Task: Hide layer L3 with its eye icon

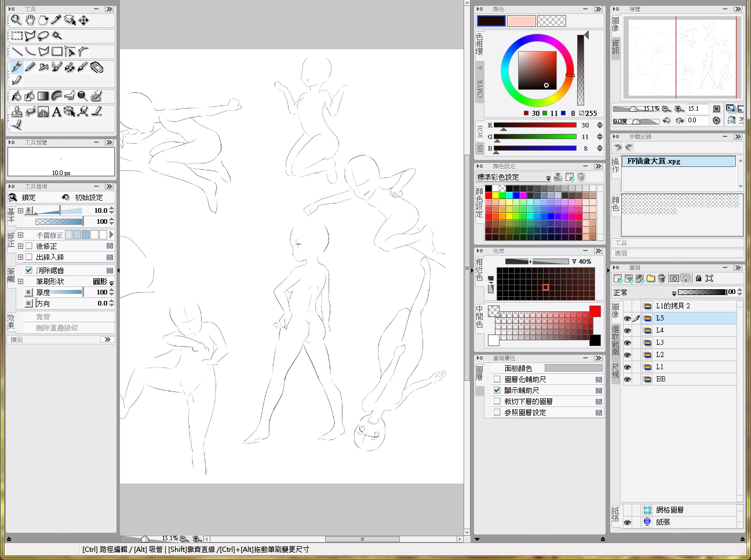Action: [x=627, y=343]
